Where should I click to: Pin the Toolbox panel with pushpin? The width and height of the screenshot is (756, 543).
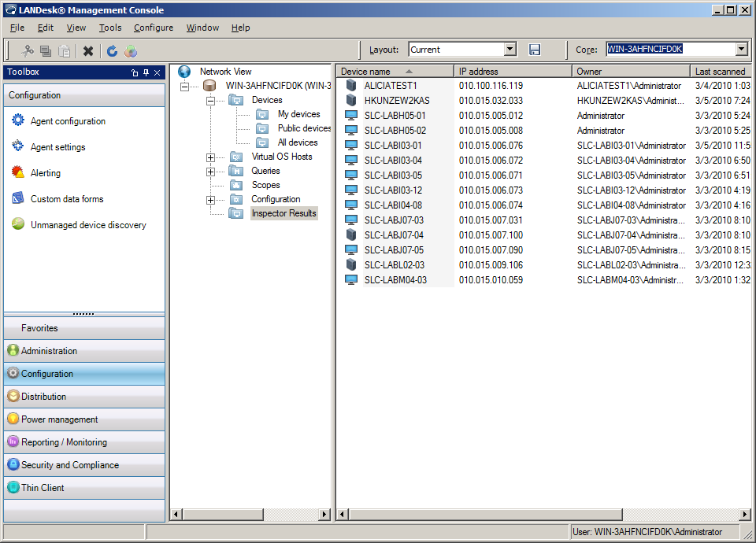point(146,72)
